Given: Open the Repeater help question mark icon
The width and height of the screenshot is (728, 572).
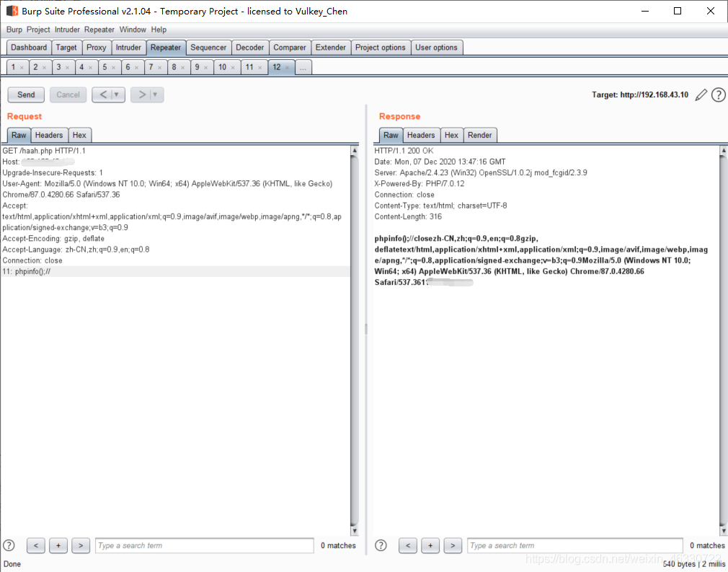Looking at the screenshot, I should pos(718,94).
